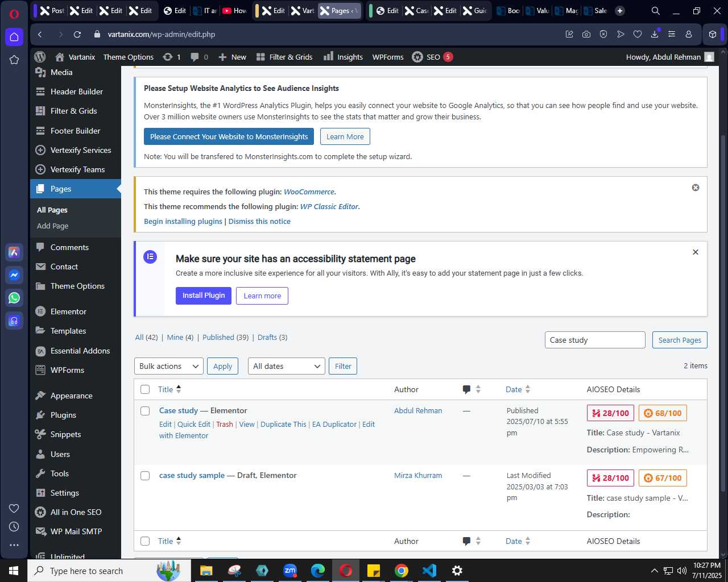Click the Windows taskbar search box
This screenshot has height=582, width=728.
click(109, 571)
